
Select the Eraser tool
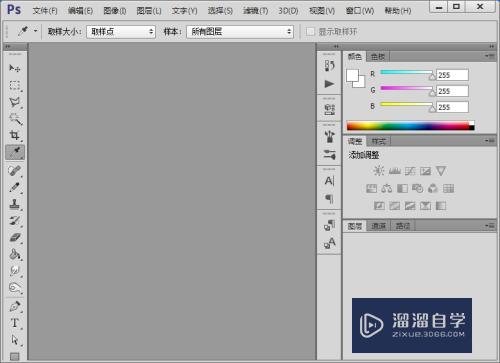click(x=15, y=238)
